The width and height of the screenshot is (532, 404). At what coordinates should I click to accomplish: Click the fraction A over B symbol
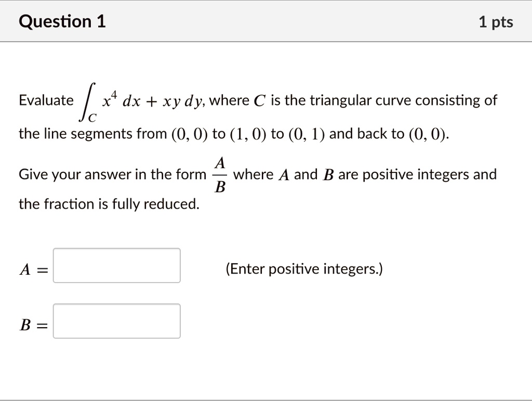point(220,174)
